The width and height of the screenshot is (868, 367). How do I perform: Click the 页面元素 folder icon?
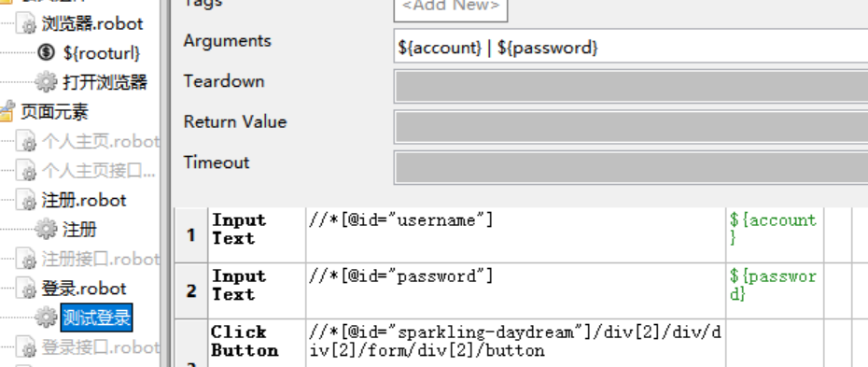(x=6, y=112)
